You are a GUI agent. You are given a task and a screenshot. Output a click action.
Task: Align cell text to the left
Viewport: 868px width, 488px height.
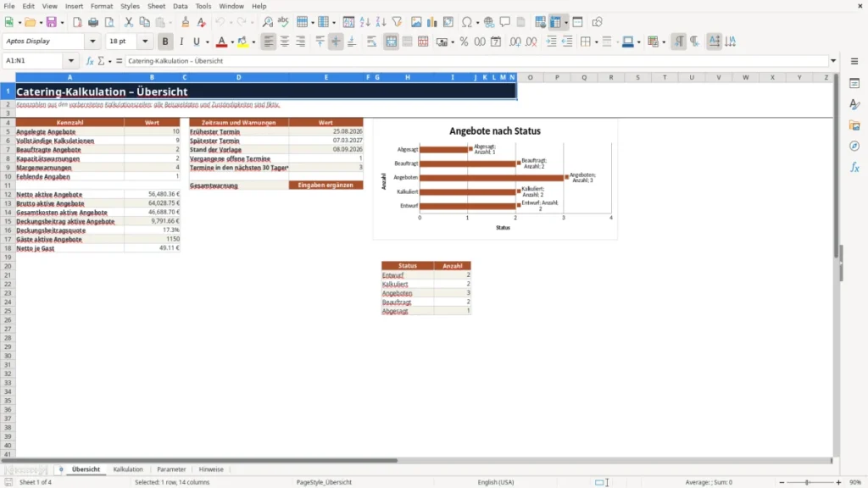(269, 42)
